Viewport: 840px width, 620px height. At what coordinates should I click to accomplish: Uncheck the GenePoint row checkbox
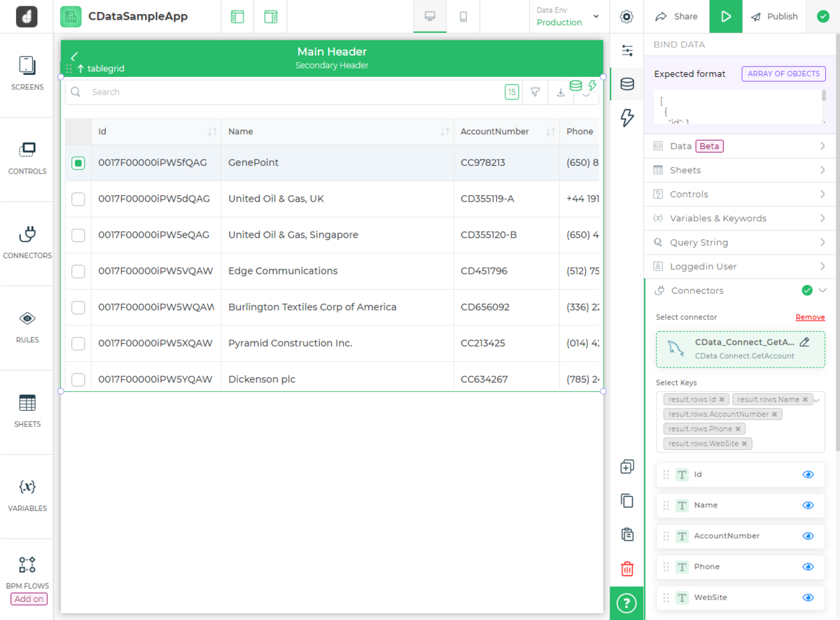(x=78, y=162)
